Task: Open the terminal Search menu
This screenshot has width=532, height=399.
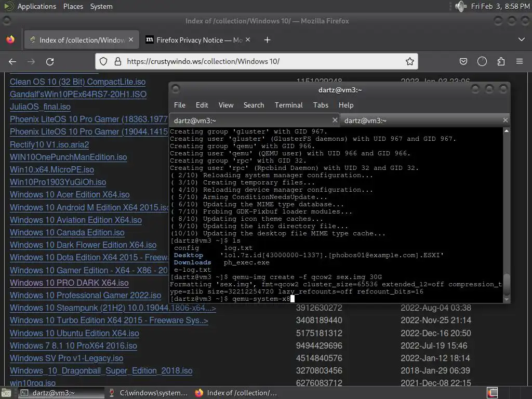Action: point(254,105)
